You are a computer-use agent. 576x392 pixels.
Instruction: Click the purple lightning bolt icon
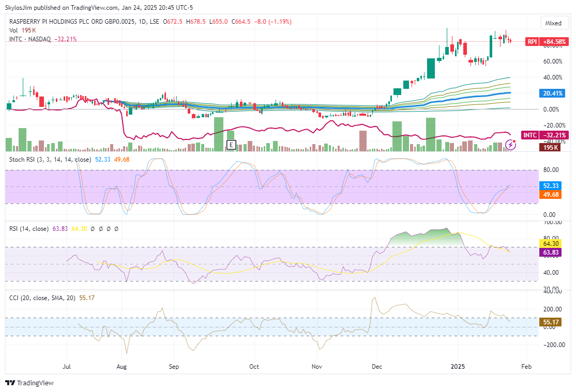pos(511,145)
